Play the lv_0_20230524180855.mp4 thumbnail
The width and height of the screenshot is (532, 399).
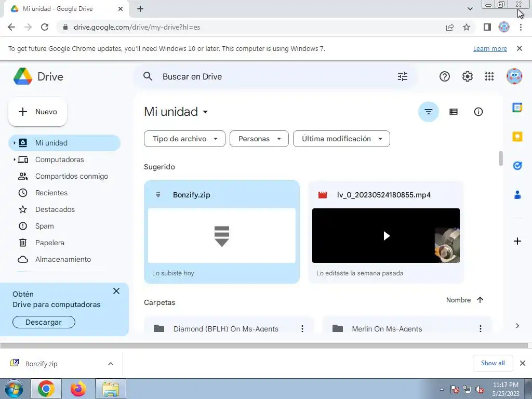coord(386,235)
